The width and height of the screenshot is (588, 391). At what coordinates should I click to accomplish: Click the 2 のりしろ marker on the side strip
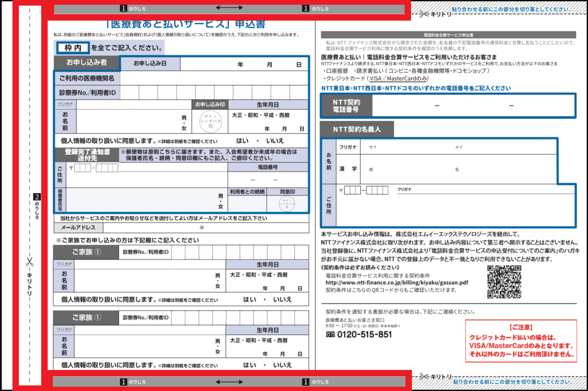tap(37, 207)
